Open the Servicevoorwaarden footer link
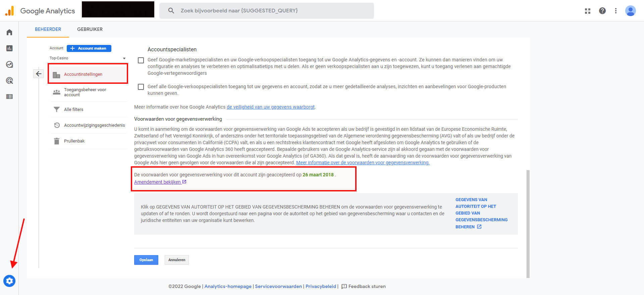The height and width of the screenshot is (295, 644). pyautogui.click(x=278, y=286)
